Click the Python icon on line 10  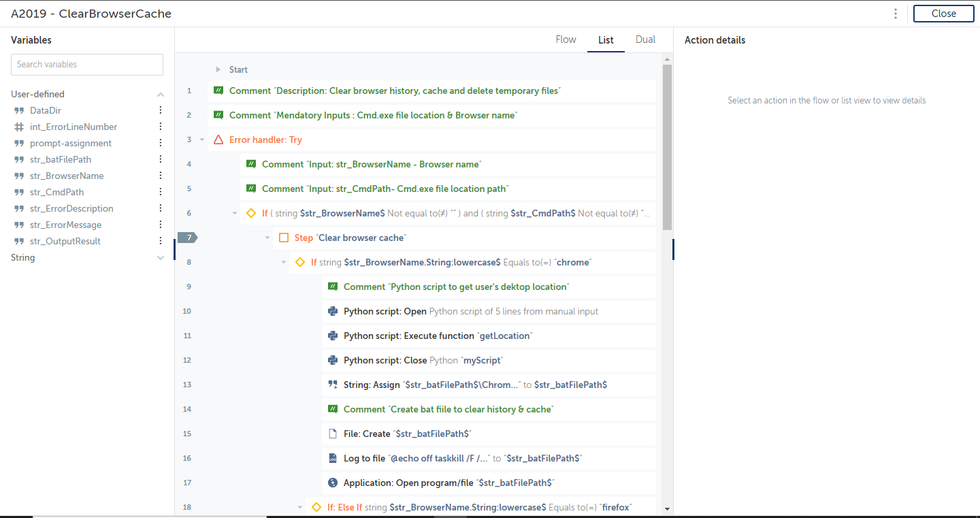click(x=333, y=311)
